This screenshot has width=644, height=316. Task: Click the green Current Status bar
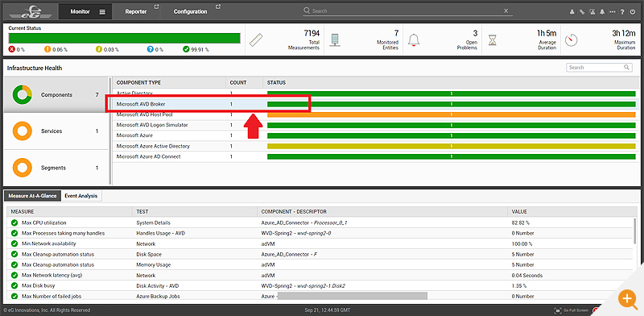pos(125,38)
